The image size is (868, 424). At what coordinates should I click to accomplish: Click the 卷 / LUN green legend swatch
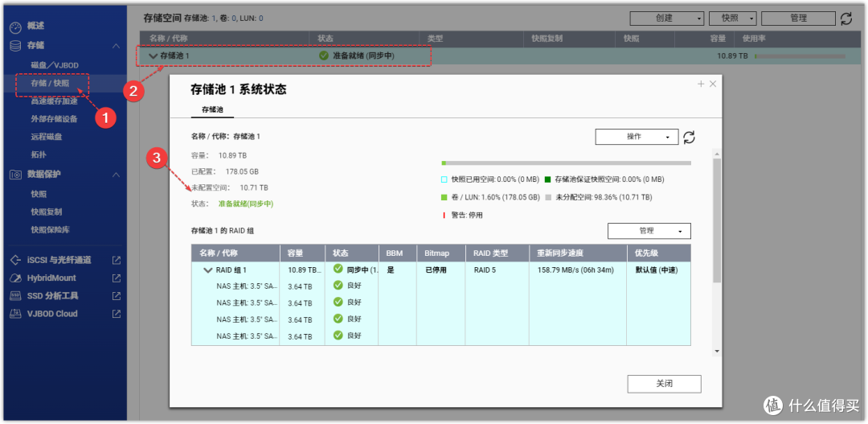coord(444,197)
